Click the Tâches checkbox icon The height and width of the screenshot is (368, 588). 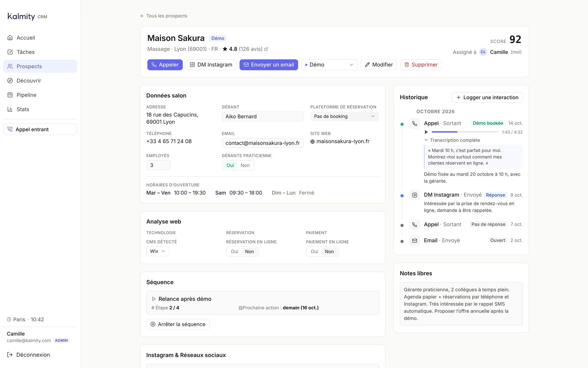coord(10,52)
